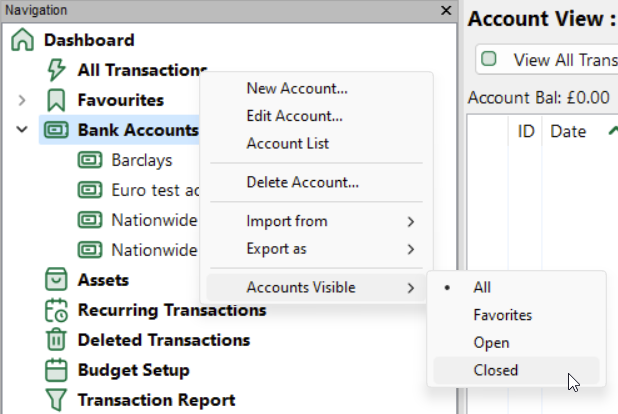Choose Edit Account... from context menu

tap(316, 116)
